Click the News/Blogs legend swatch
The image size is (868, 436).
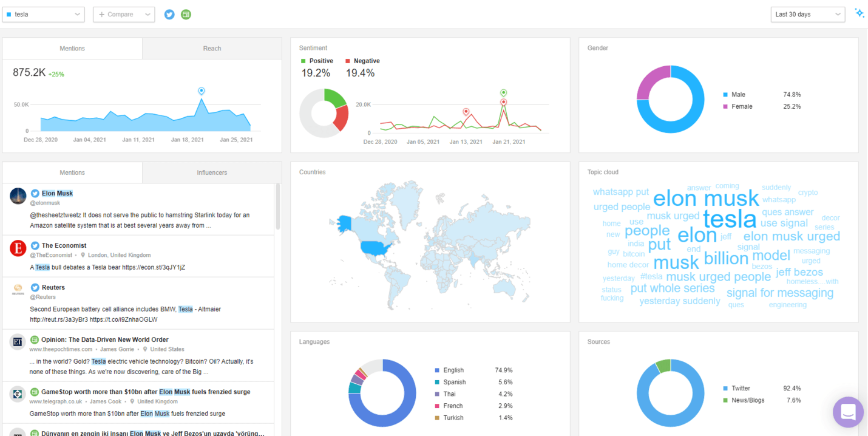click(725, 400)
